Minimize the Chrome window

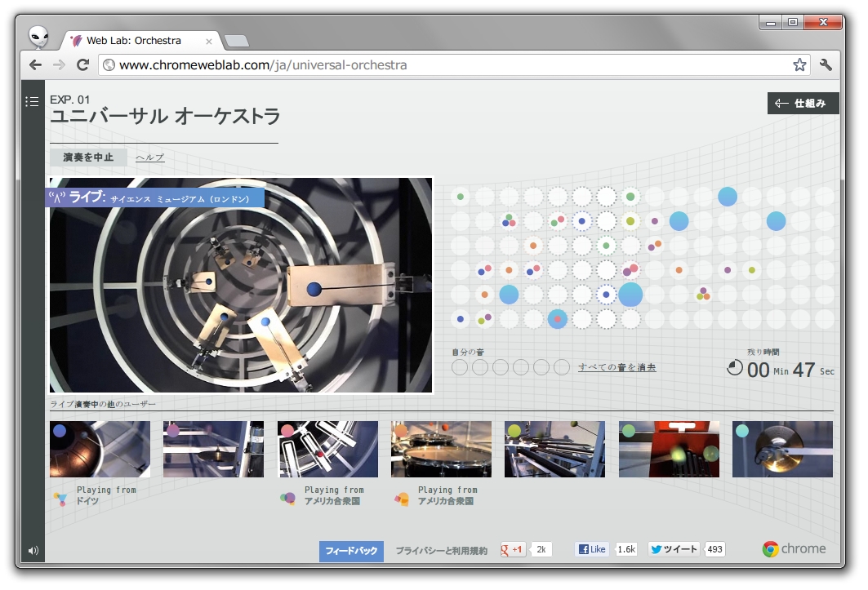(770, 22)
